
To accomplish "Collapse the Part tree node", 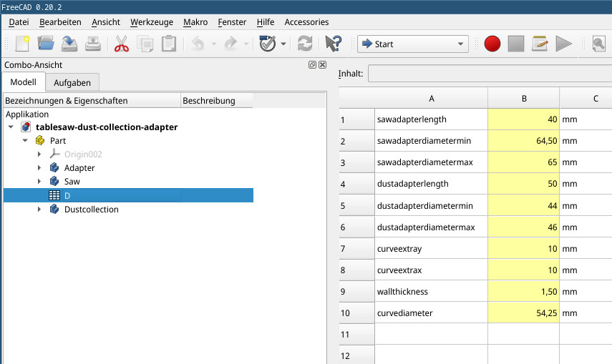I will 25,141.
